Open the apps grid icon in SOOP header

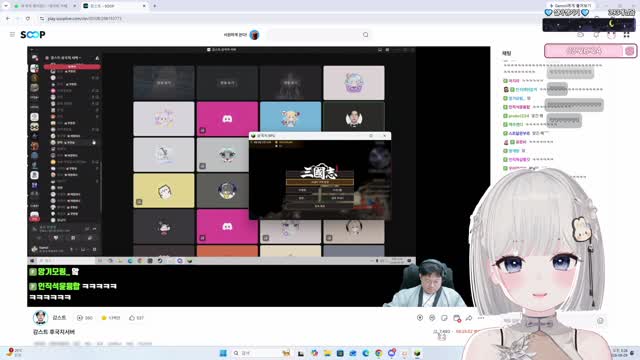point(627,35)
